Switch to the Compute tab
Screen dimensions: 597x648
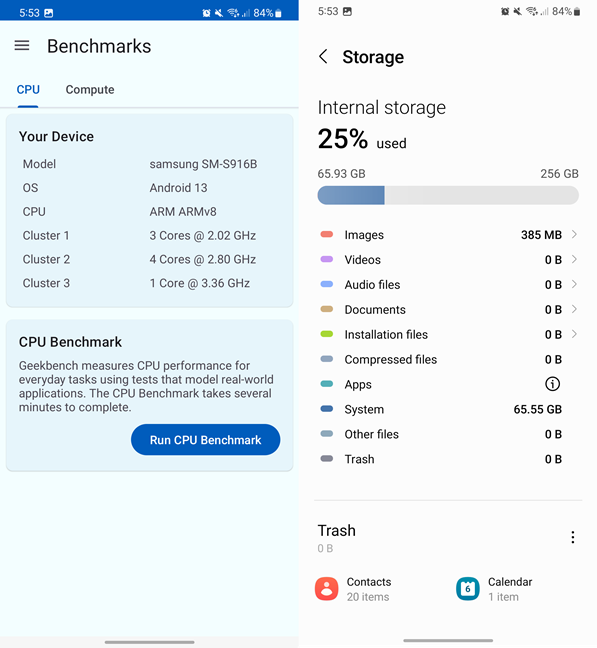pos(90,90)
